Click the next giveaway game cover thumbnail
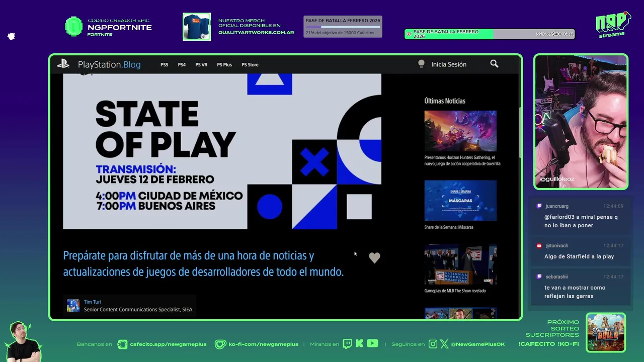The image size is (644, 362). 606,332
